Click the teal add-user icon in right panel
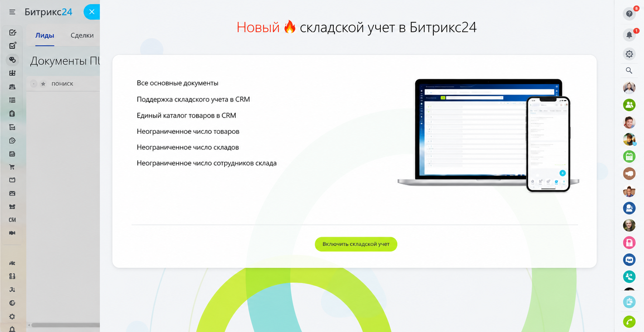644x332 pixels. (629, 277)
